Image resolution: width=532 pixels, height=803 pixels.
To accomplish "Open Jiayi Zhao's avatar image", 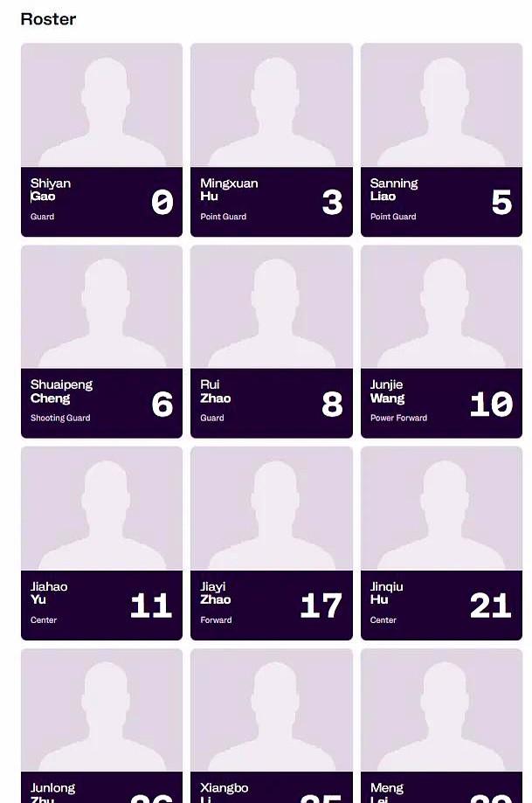I will pyautogui.click(x=272, y=509).
